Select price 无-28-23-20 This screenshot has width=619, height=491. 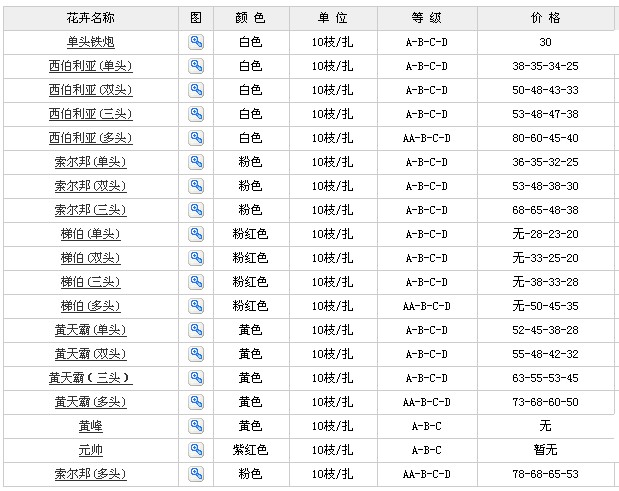(x=545, y=234)
